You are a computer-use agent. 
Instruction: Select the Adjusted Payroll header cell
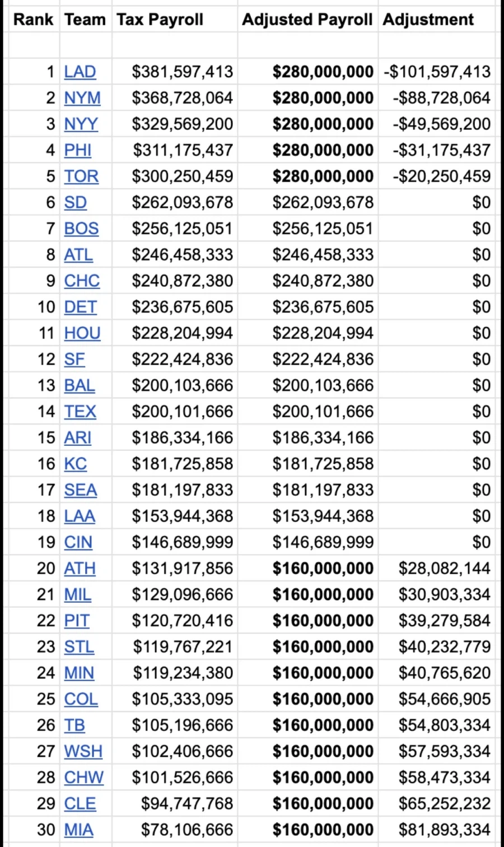307,20
